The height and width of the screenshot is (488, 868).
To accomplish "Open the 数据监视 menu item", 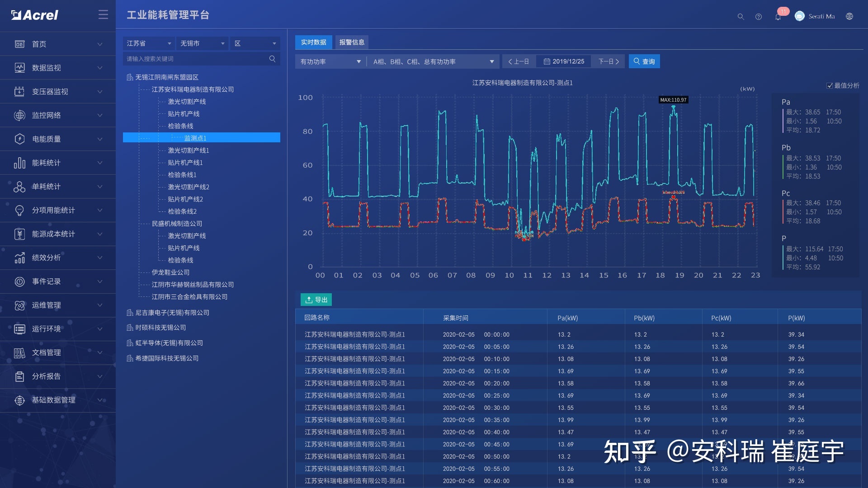I will [58, 68].
